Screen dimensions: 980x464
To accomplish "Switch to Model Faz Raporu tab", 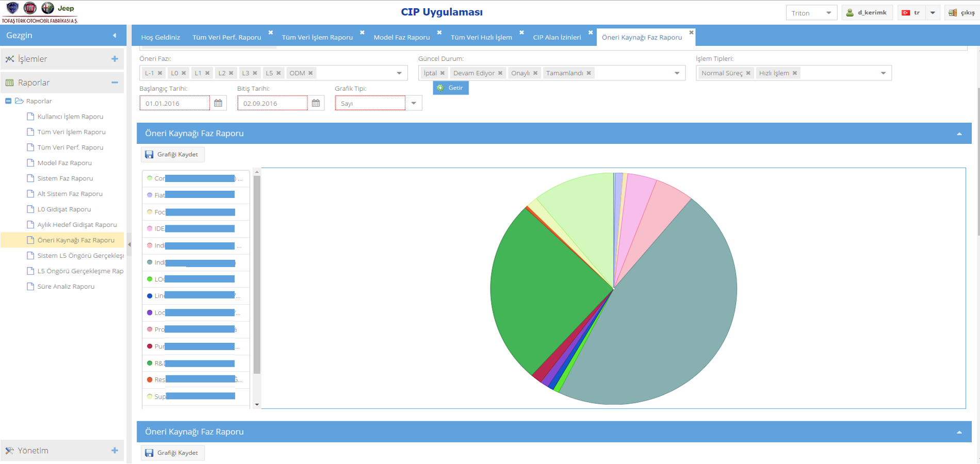I will (x=401, y=37).
